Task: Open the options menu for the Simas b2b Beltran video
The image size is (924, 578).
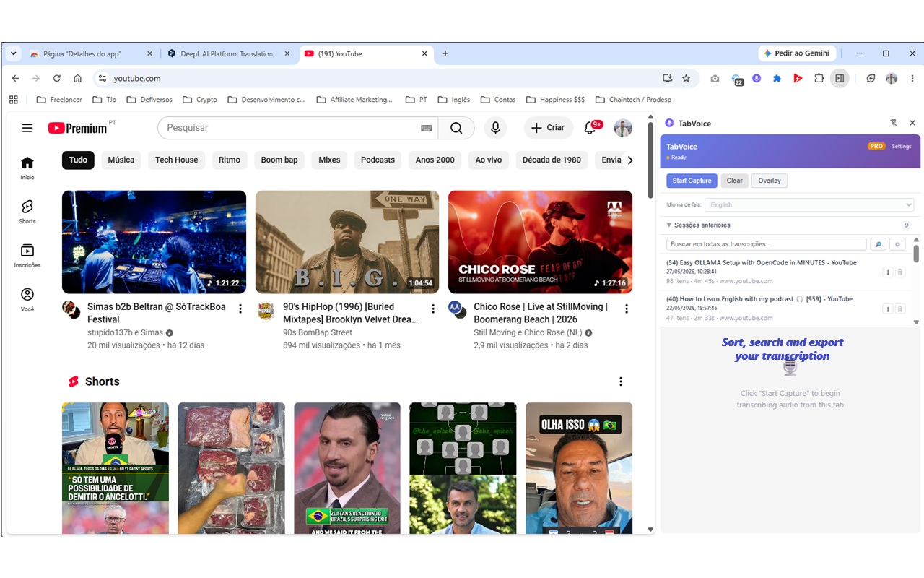Action: pyautogui.click(x=240, y=309)
